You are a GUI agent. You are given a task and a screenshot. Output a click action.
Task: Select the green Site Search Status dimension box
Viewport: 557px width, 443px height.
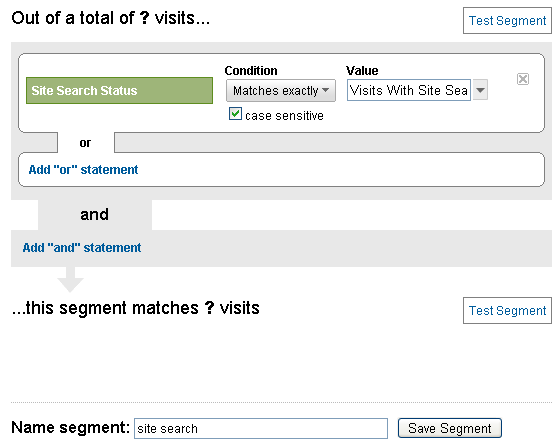click(x=119, y=91)
